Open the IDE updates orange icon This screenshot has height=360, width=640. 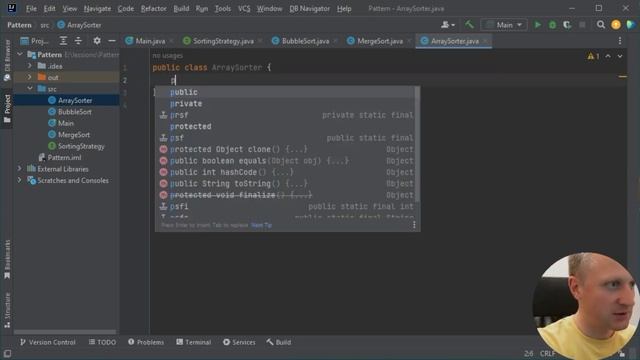[616, 25]
